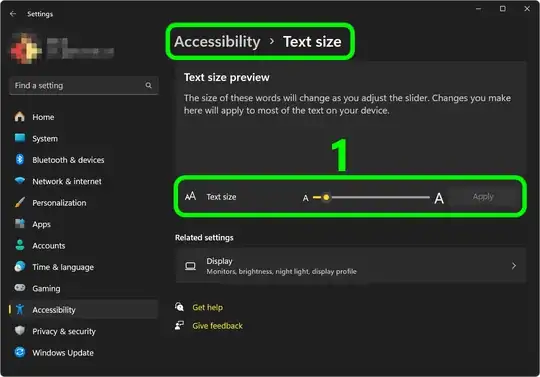
Task: Close the Settings window
Action: 527,9
